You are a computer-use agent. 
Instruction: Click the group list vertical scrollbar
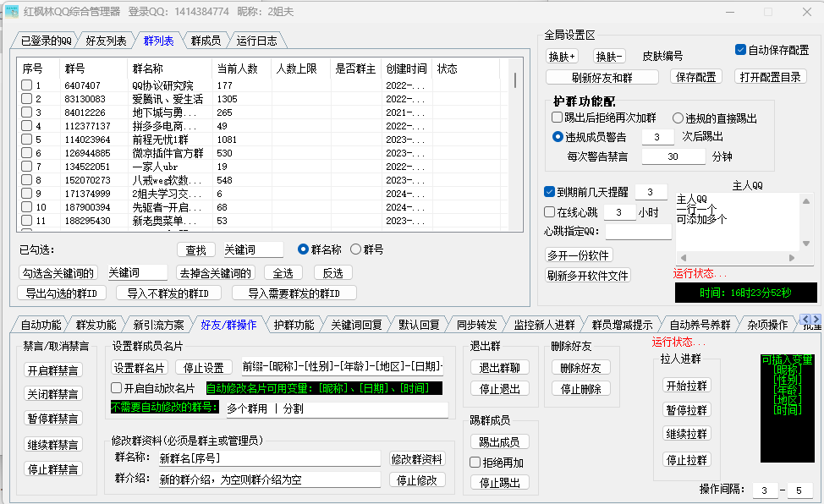pos(515,152)
